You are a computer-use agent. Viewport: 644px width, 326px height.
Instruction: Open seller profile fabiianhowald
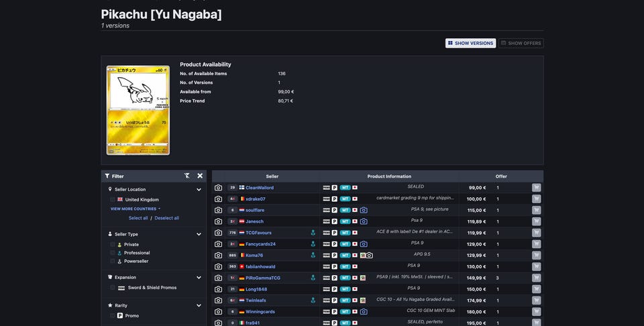tap(260, 267)
